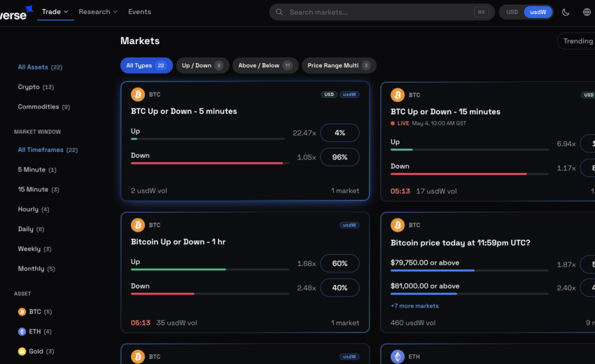Open +7 more markets link

[414, 306]
